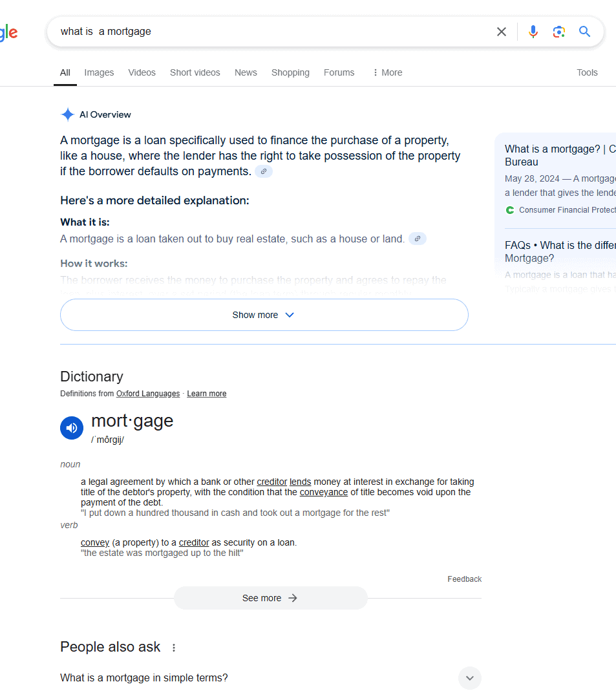Click the 'conveyance' definition link
The width and height of the screenshot is (616, 693).
click(323, 492)
